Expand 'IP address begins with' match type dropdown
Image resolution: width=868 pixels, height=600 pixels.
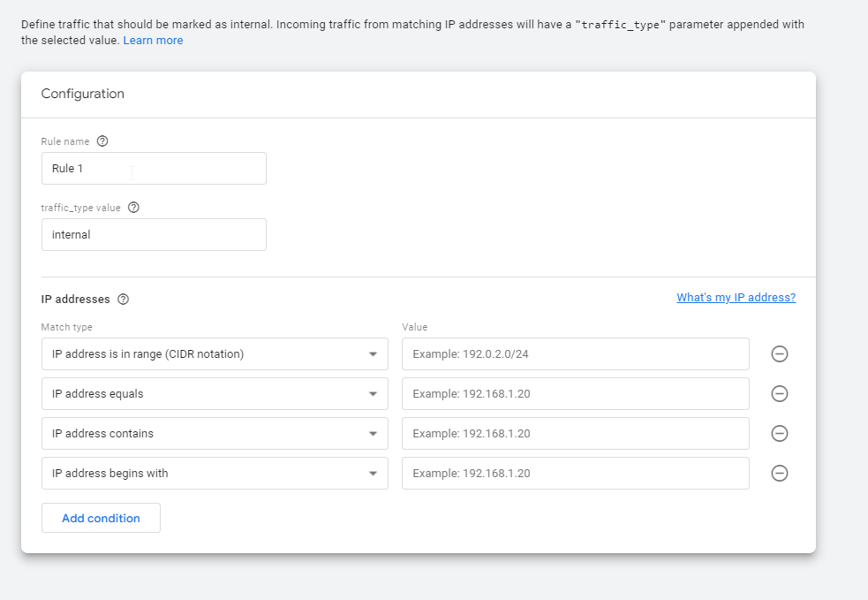(x=215, y=474)
